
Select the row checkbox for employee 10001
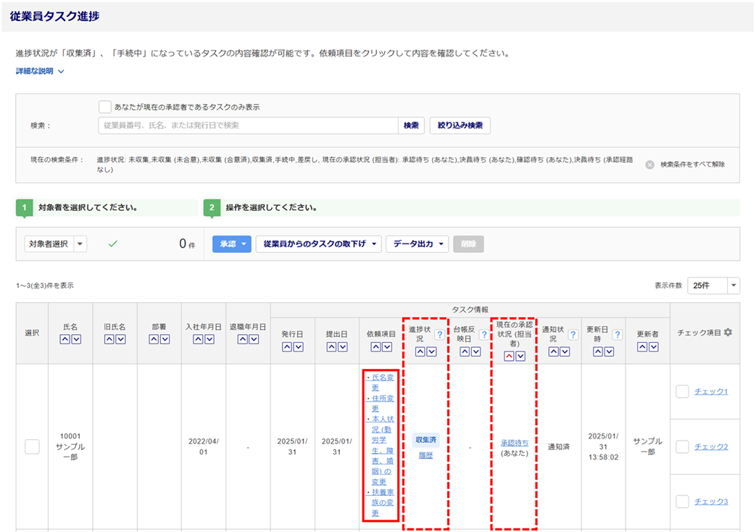(32, 446)
